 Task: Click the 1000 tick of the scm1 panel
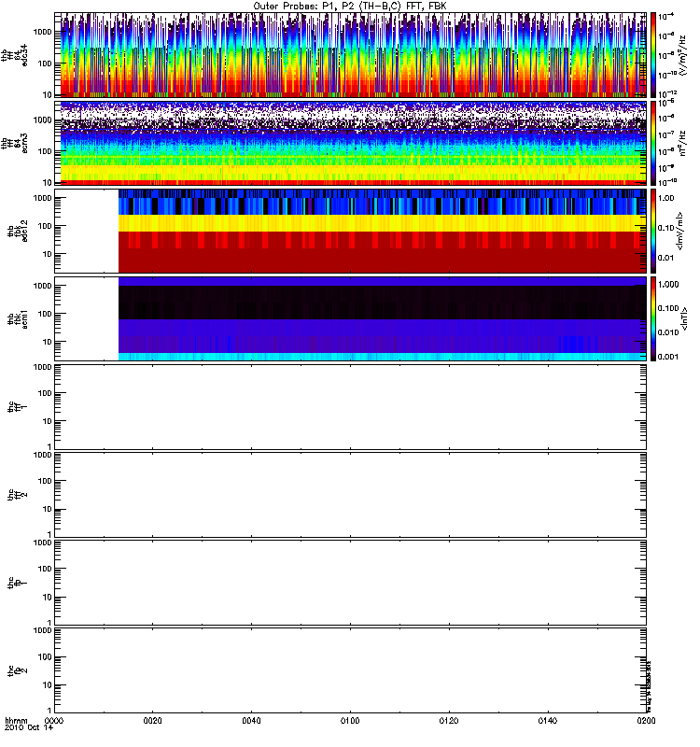[x=42, y=286]
